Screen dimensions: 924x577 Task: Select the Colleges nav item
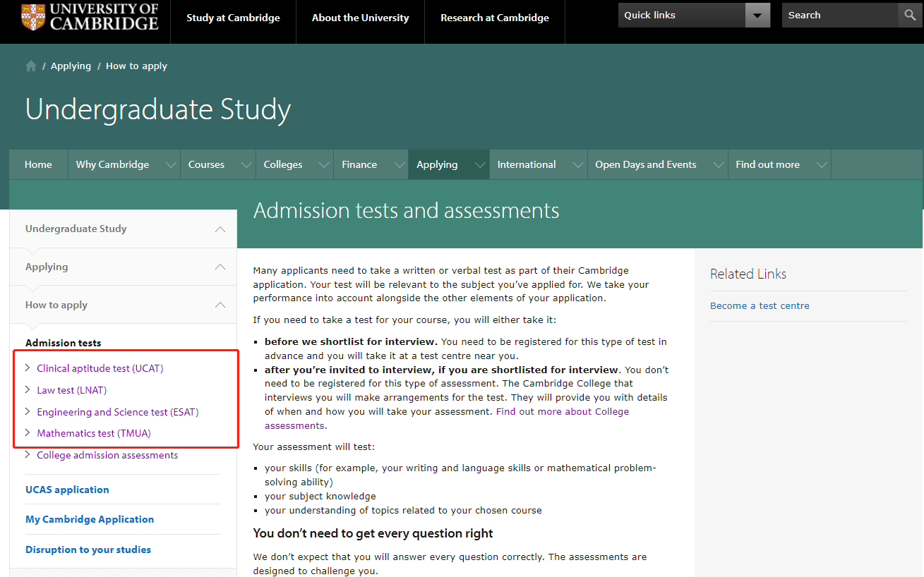tap(283, 164)
